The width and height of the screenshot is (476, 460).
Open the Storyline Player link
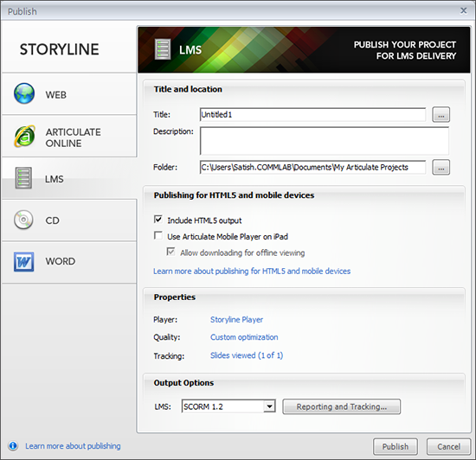point(236,320)
